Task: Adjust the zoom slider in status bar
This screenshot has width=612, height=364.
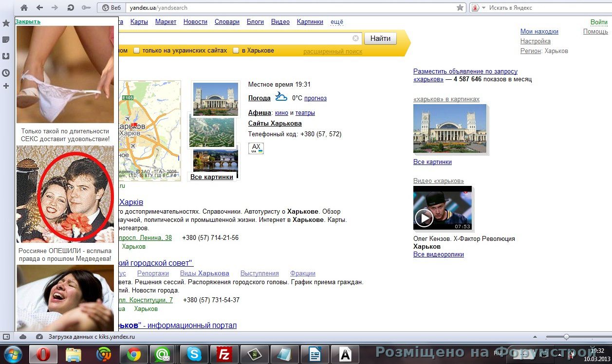Action: click(x=566, y=337)
